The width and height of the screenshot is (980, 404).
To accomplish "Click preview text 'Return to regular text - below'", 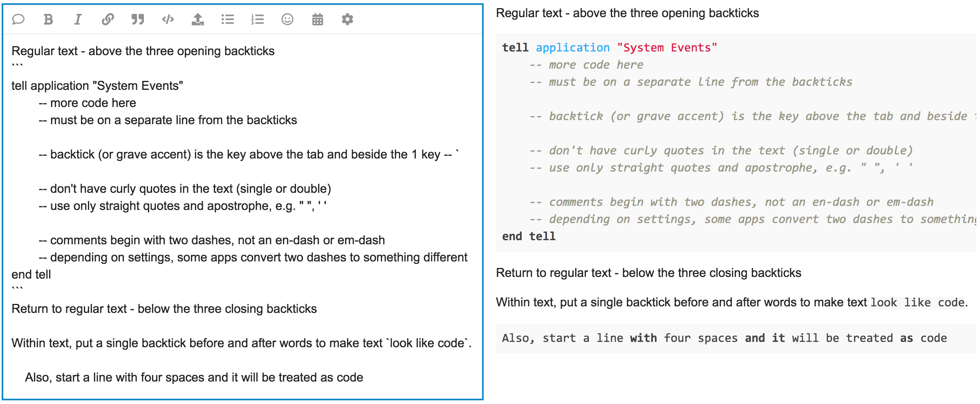I will pos(648,273).
